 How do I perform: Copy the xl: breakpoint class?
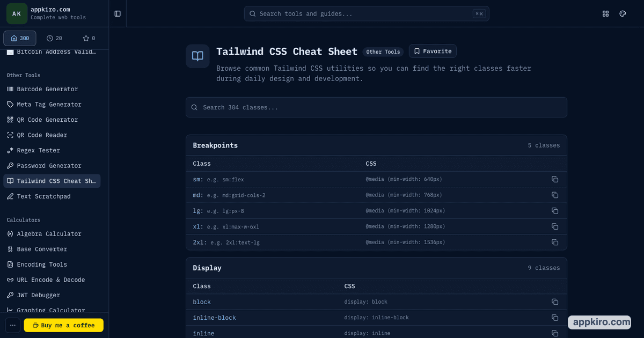555,226
